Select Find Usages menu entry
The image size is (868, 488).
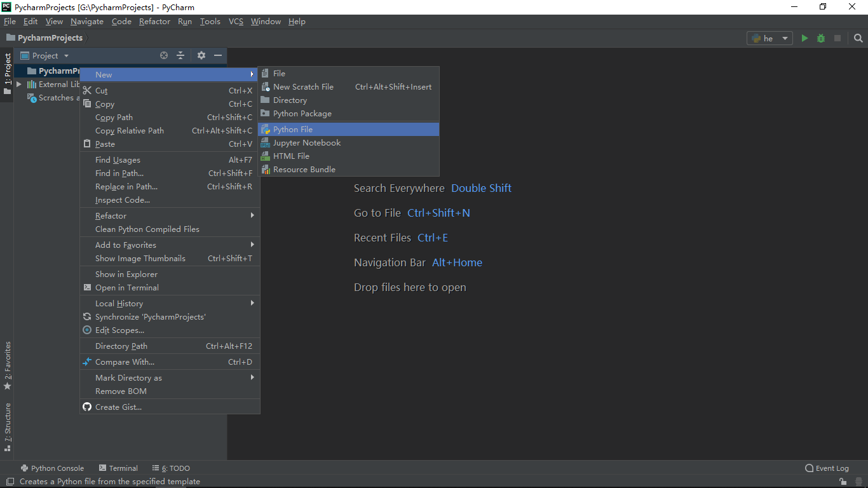170,159
